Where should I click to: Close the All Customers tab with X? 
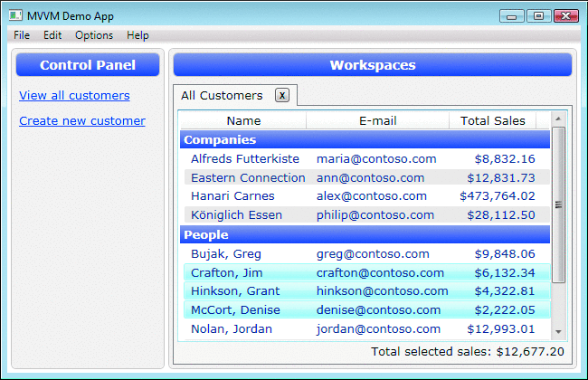tap(282, 95)
